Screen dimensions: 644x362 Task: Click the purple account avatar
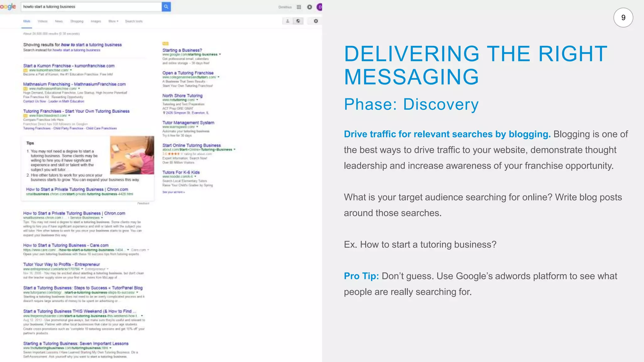tap(319, 7)
